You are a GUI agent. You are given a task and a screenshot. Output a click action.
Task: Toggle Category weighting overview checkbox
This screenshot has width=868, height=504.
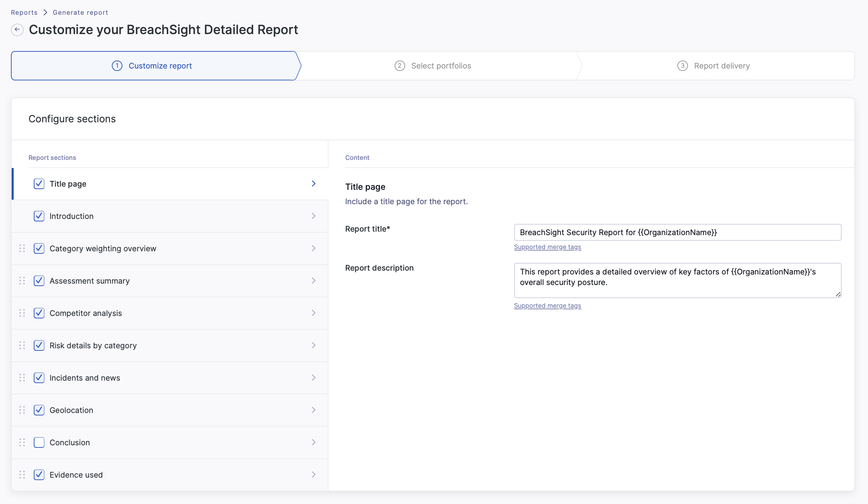click(39, 248)
